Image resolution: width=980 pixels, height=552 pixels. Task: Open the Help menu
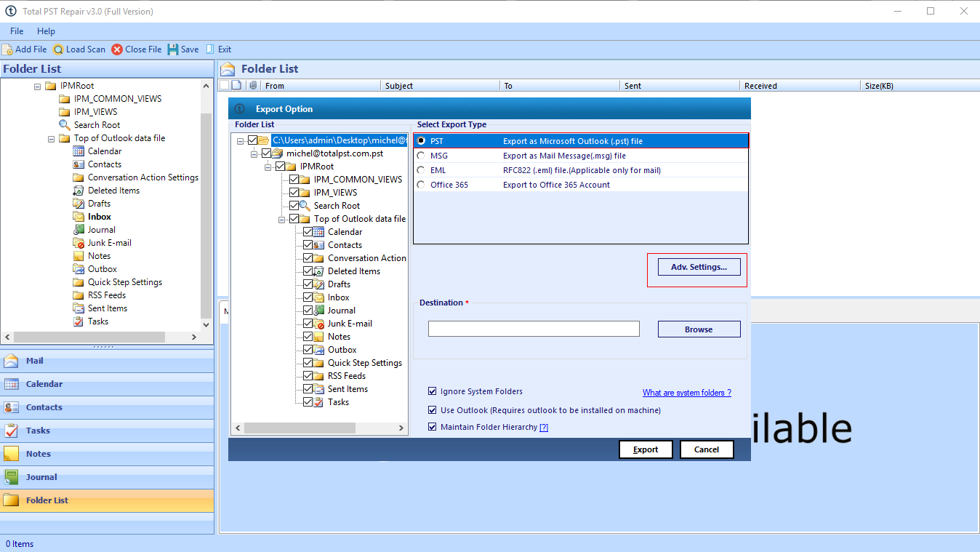click(46, 31)
